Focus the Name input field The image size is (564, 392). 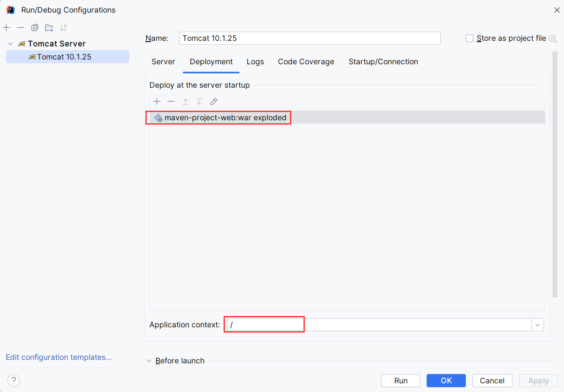tap(310, 38)
